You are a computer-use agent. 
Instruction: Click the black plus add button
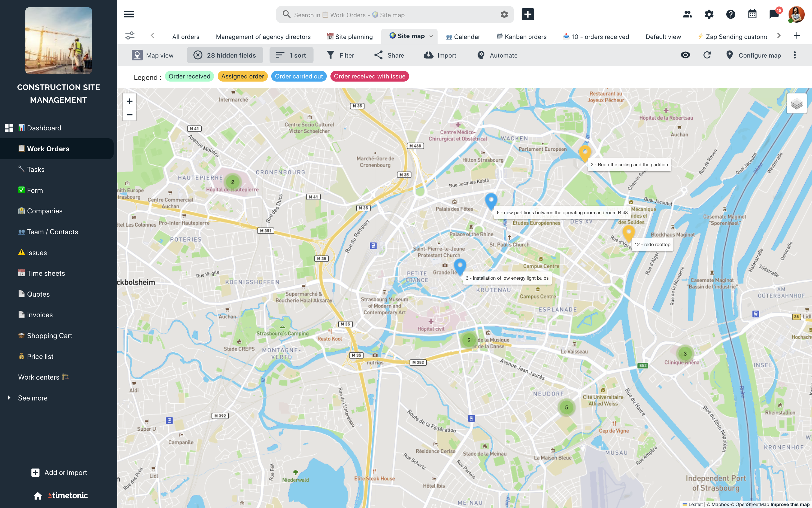click(528, 14)
